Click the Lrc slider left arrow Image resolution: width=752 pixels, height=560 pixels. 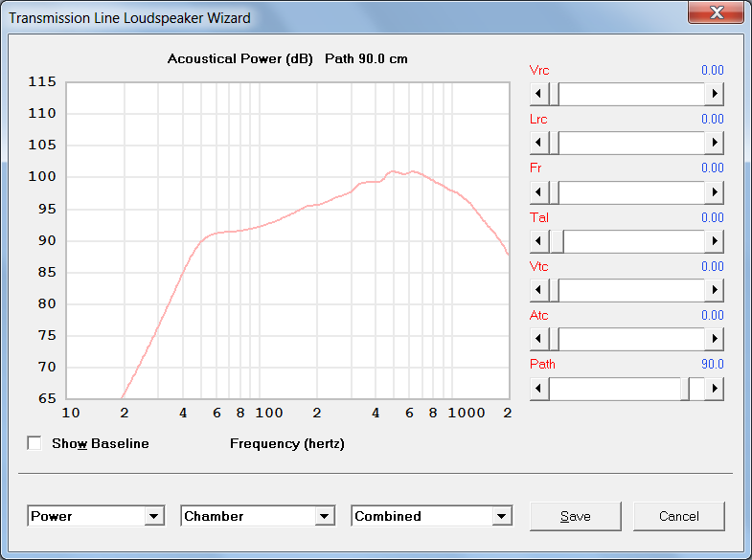539,143
